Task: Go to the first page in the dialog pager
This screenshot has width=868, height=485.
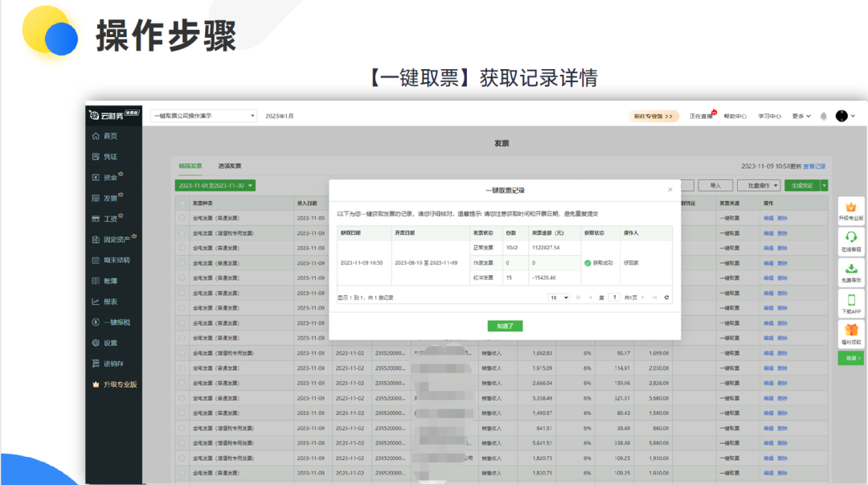Action: point(578,298)
